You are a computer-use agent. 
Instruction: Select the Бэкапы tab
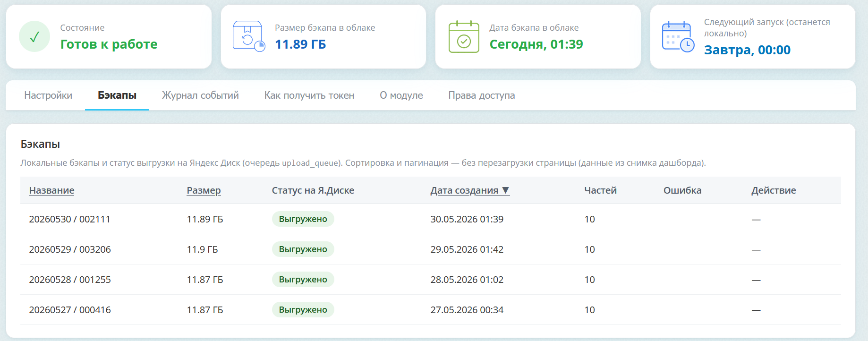[117, 95]
